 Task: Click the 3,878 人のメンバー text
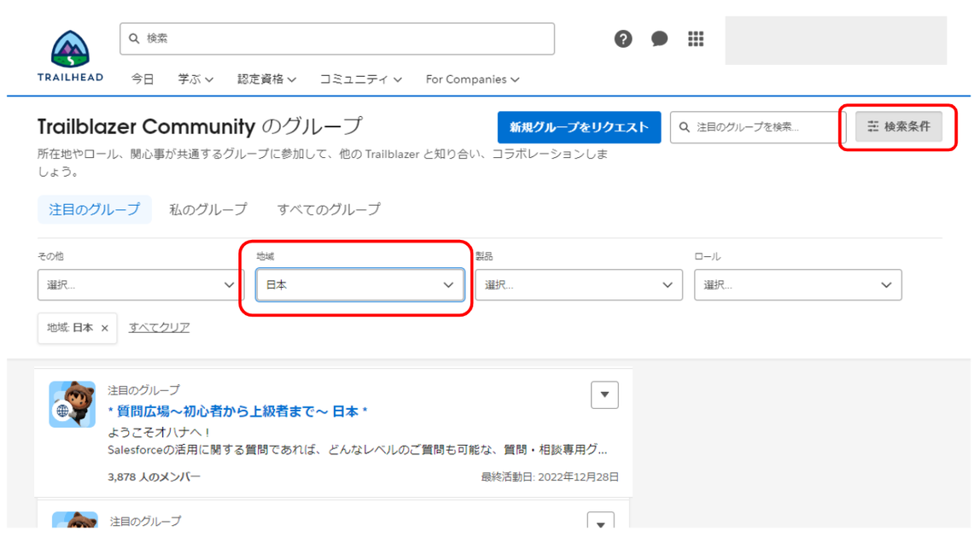[x=154, y=477]
